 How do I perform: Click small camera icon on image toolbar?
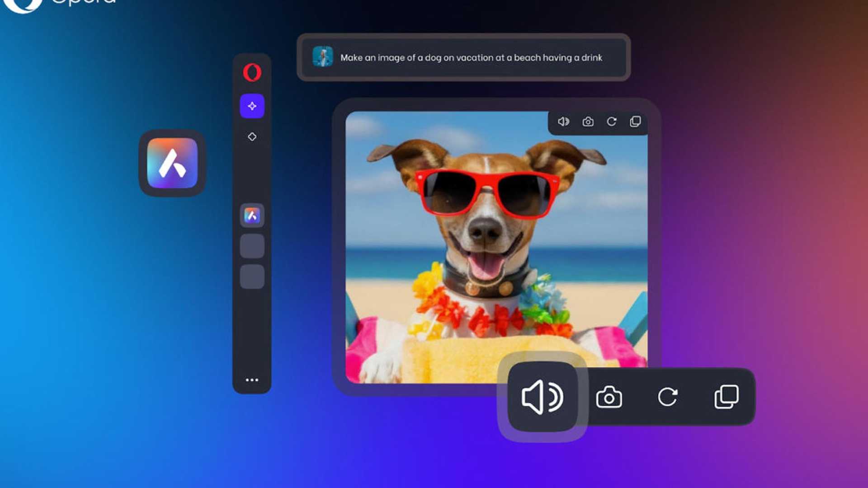[588, 122]
